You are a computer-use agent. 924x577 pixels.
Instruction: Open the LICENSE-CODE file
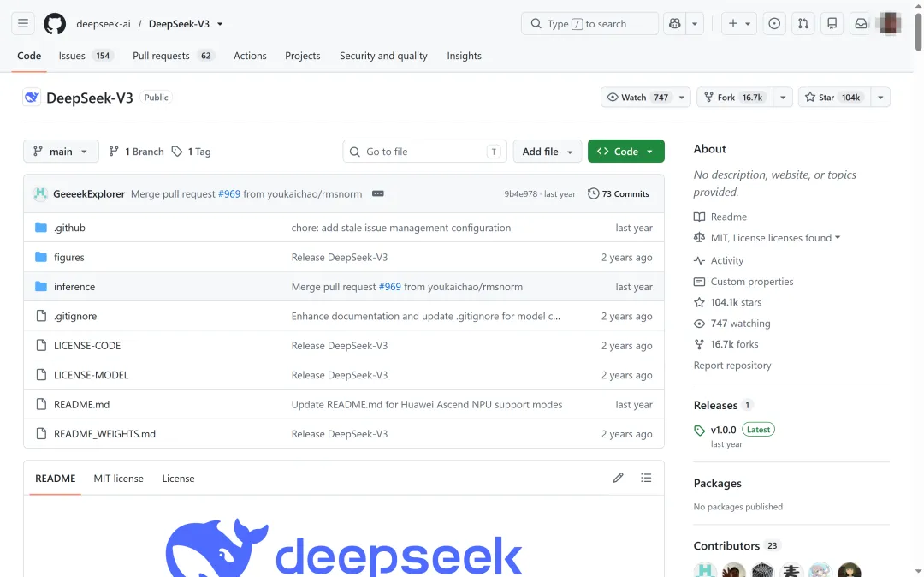point(87,345)
